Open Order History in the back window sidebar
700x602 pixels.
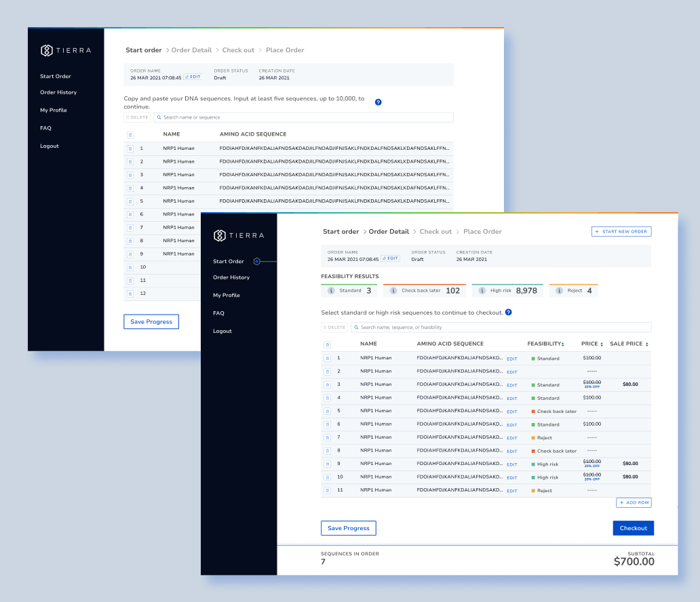[58, 92]
